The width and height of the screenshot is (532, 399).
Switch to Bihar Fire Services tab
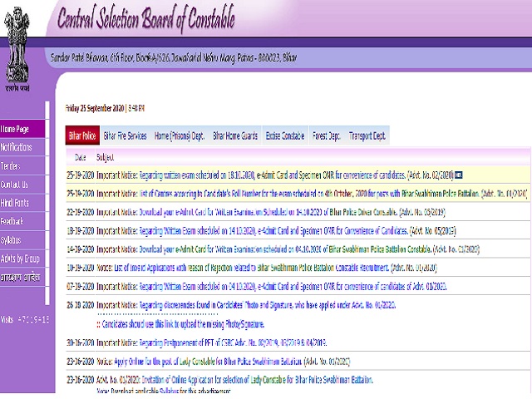(x=125, y=135)
